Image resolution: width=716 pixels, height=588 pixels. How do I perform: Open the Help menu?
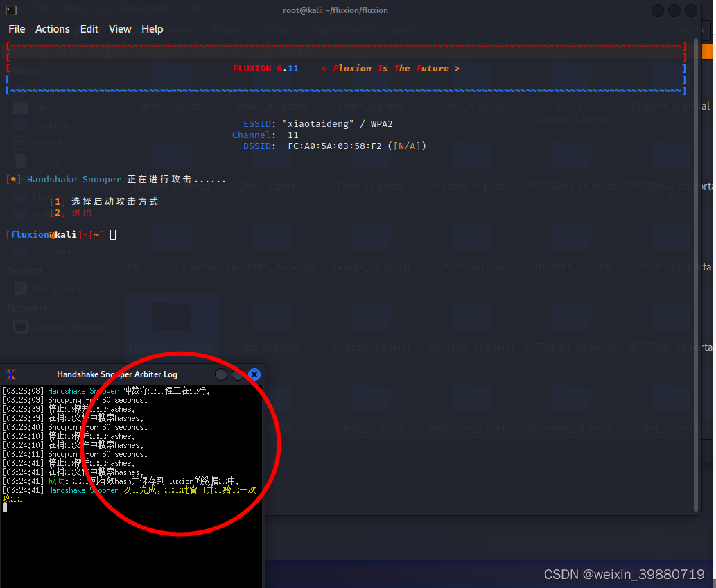point(152,29)
